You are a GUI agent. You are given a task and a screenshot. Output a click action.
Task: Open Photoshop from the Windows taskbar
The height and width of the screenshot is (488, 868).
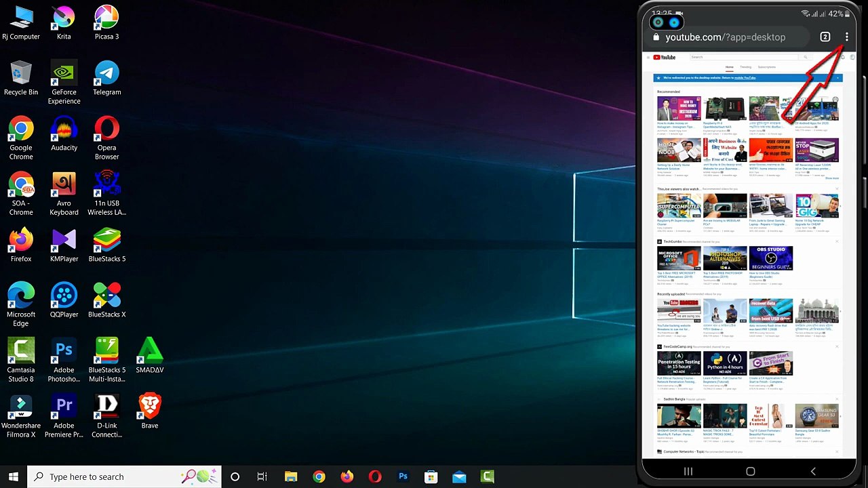[x=403, y=476]
